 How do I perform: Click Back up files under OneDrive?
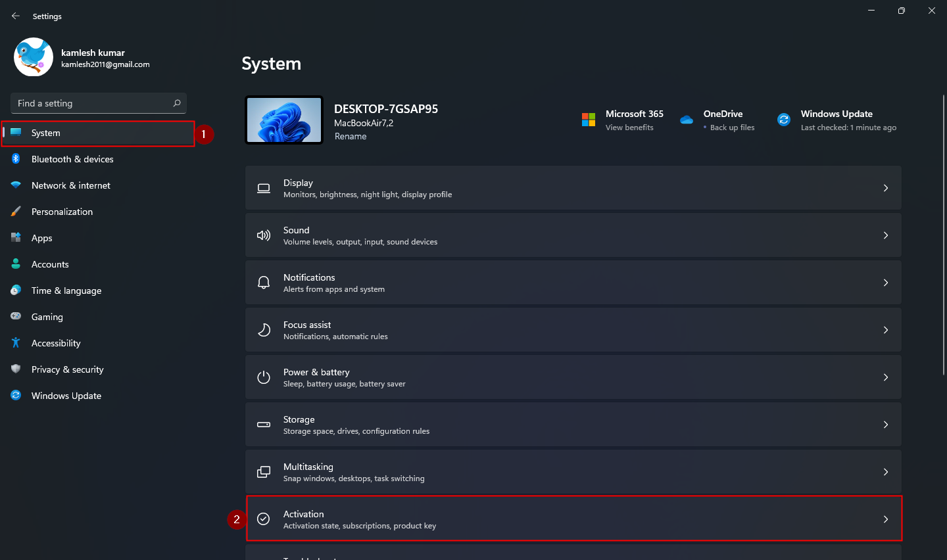(x=730, y=128)
